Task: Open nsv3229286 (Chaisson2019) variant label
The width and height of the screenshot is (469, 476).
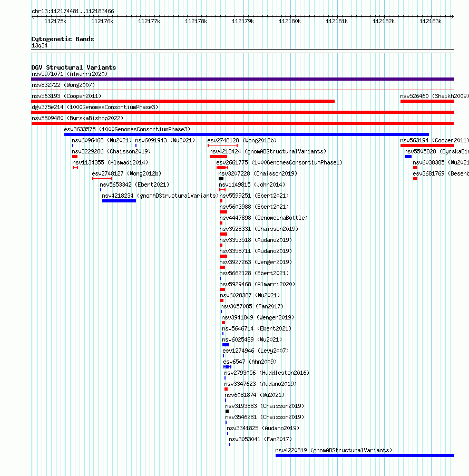Action: click(111, 151)
